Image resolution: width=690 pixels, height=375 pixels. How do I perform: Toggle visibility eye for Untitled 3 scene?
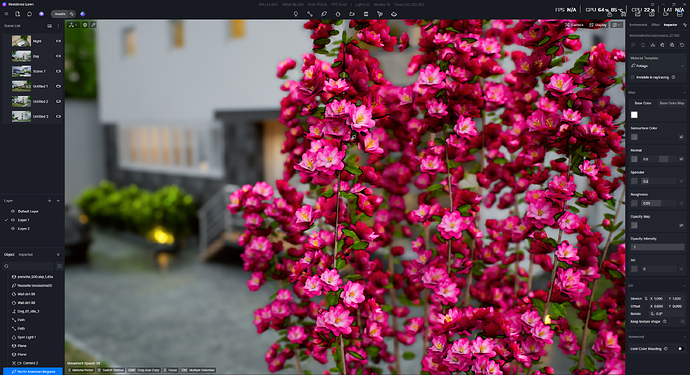(x=58, y=117)
